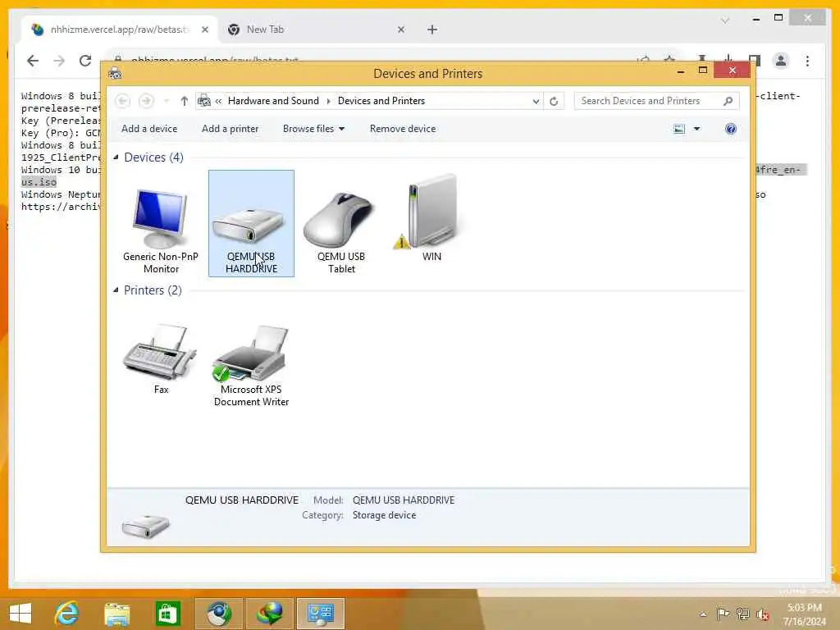Click the Explorer forward arrow
Screen dimensions: 840x630
pyautogui.click(x=146, y=101)
